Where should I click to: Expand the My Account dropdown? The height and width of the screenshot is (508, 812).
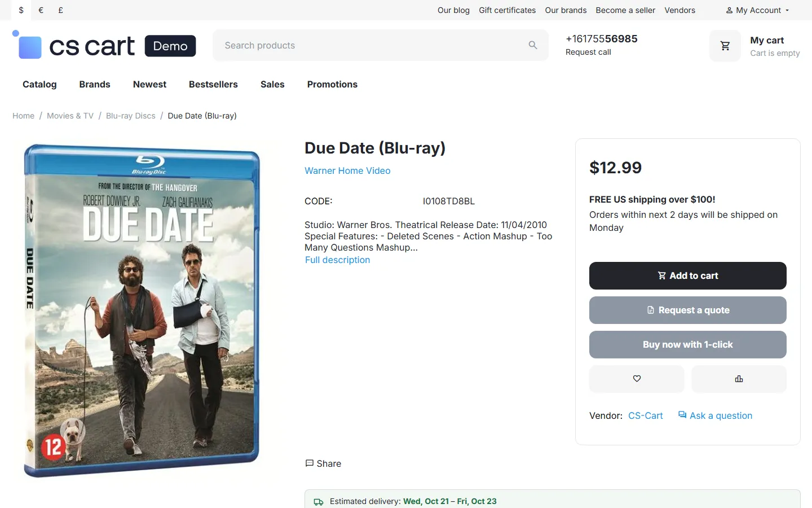[757, 10]
